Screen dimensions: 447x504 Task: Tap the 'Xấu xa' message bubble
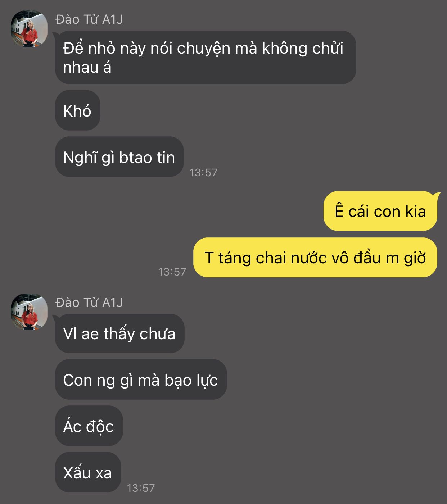click(x=88, y=472)
